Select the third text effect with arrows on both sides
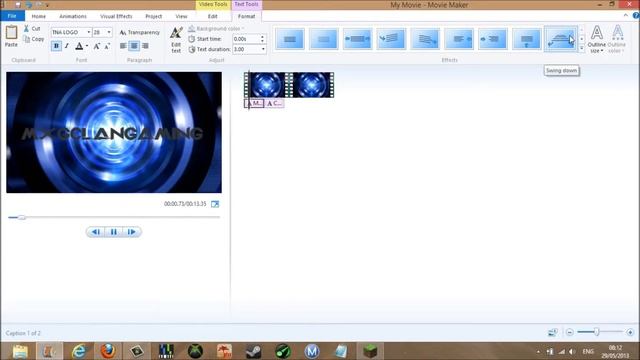 358,39
